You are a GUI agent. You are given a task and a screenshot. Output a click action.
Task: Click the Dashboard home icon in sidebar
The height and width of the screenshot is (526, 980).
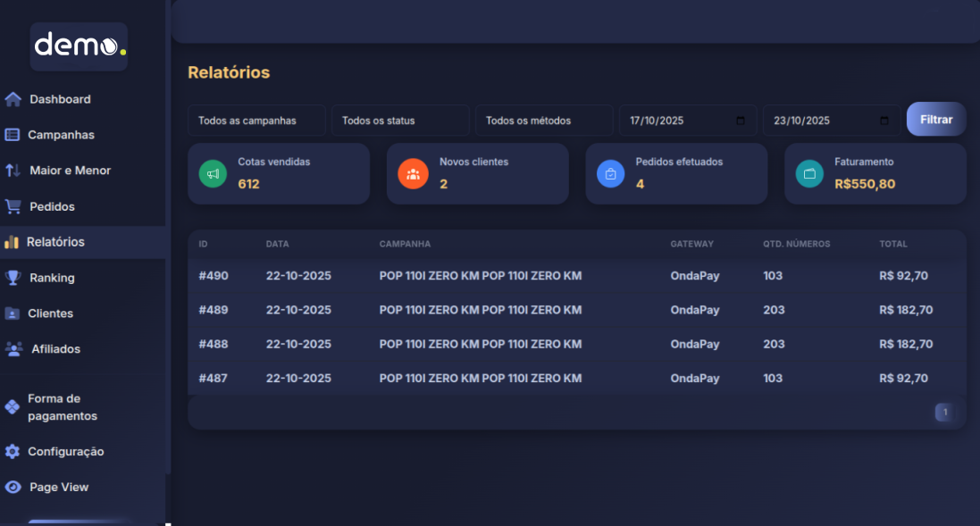[x=13, y=99]
